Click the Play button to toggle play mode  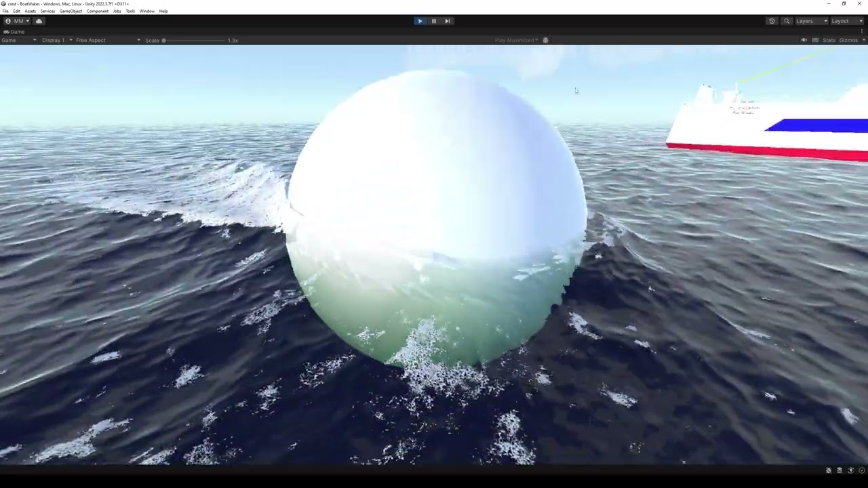[420, 21]
